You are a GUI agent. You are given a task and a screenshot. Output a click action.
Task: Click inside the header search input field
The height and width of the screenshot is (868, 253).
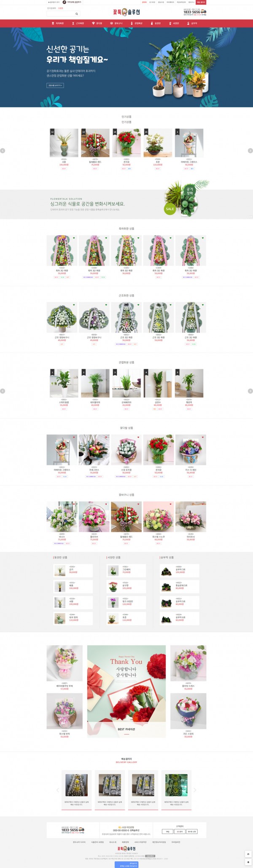[x=60, y=14]
